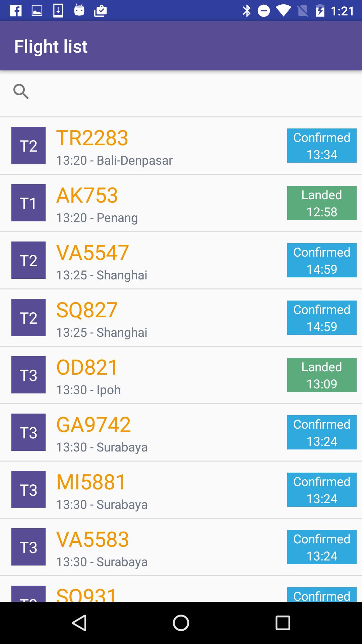
Task: Tap T2 terminal badge for TR2283
Action: (x=28, y=146)
